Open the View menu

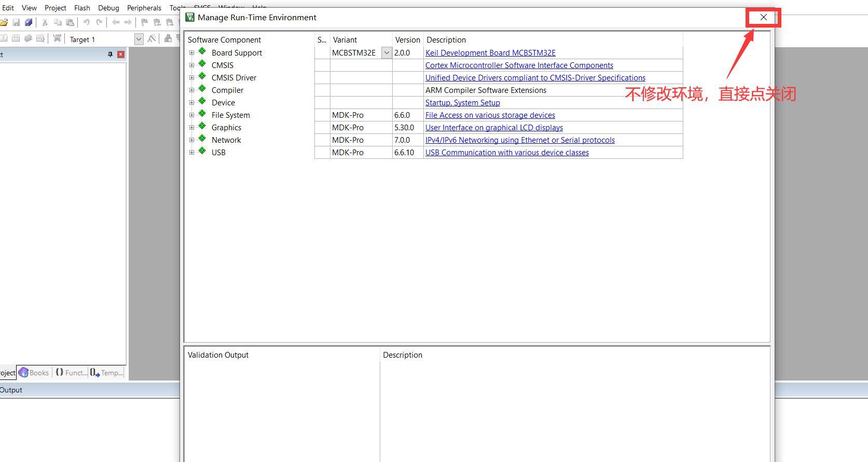click(29, 8)
